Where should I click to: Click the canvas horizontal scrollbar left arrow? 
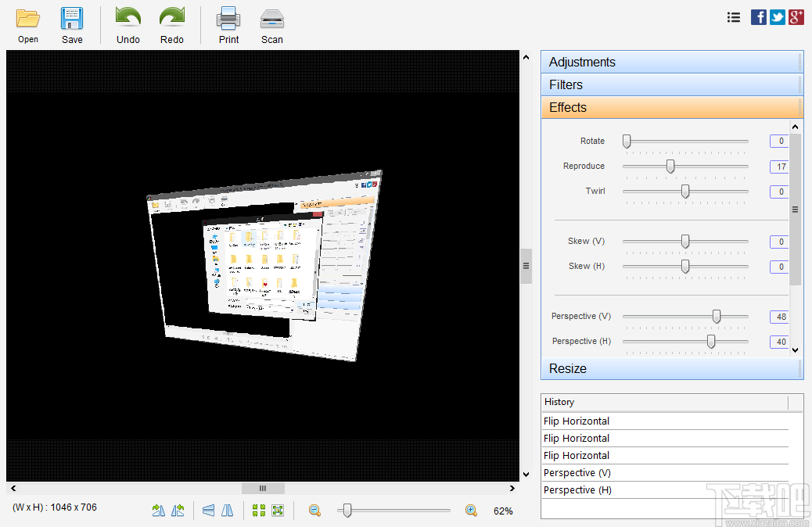[x=13, y=488]
